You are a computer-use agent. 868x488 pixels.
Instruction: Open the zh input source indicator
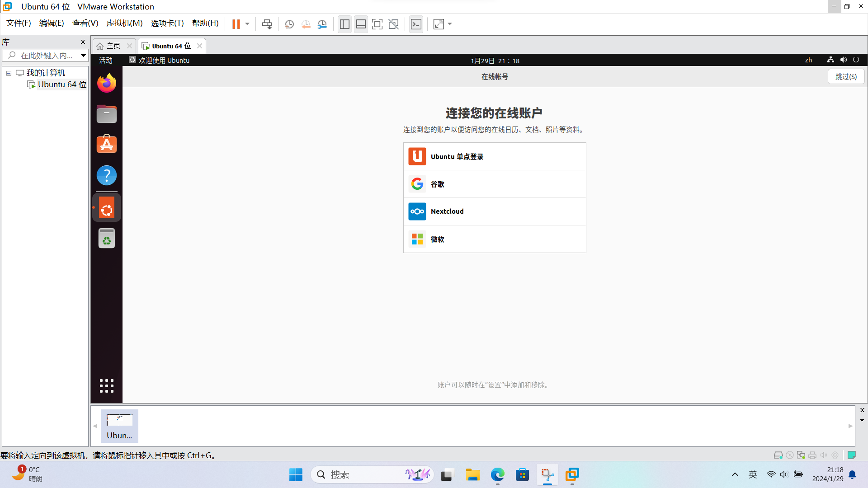pos(808,60)
